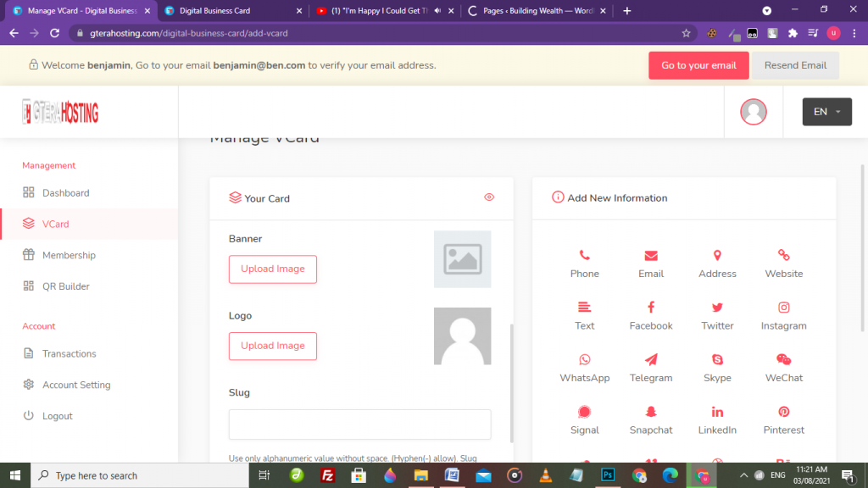Show hidden system tray icons
This screenshot has height=488, width=868.
[x=743, y=475]
